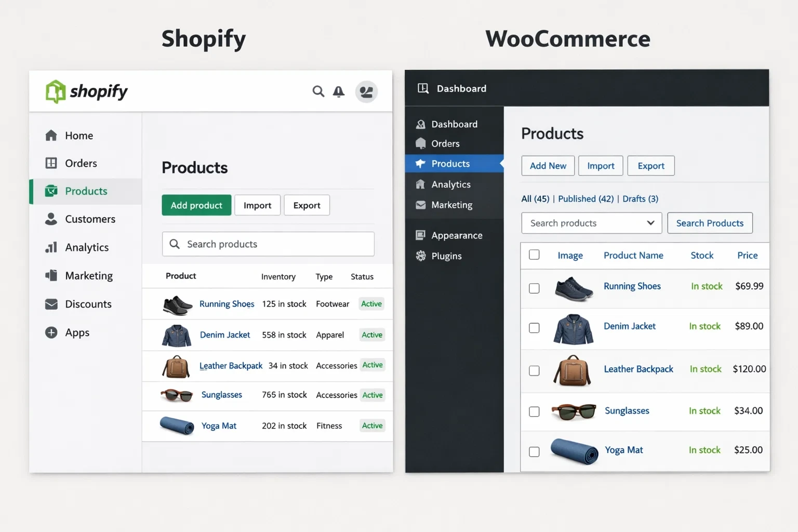Click the green Add product button
This screenshot has width=798, height=532.
pyautogui.click(x=196, y=205)
